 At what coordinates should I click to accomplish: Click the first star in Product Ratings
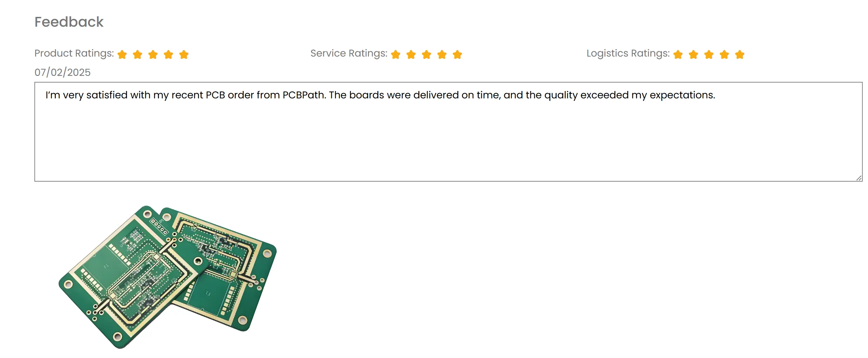pyautogui.click(x=122, y=54)
